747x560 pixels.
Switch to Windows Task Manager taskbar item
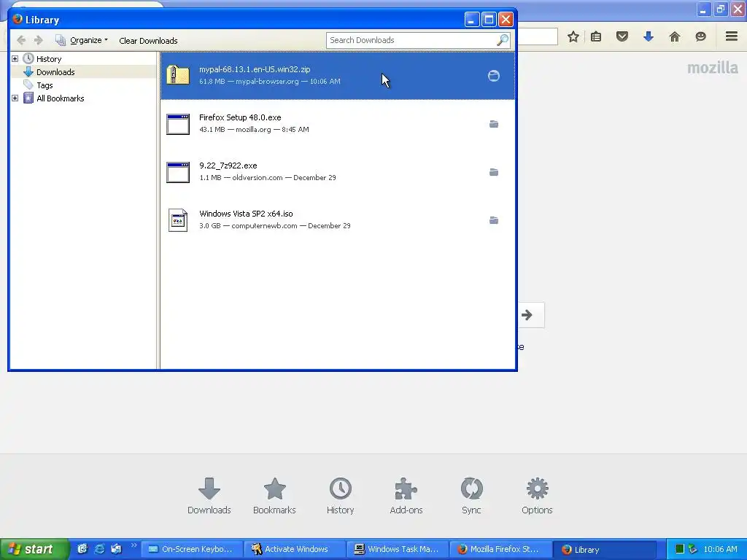click(x=398, y=549)
